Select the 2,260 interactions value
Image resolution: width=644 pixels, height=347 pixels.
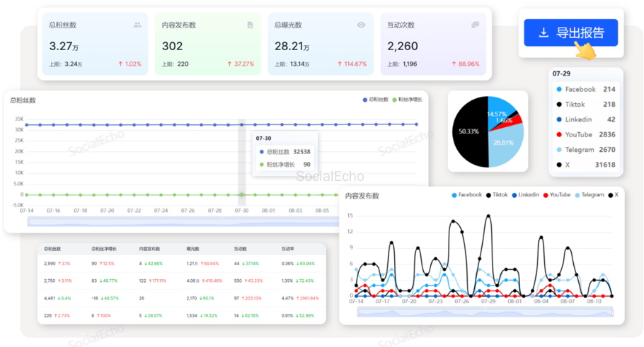(x=403, y=46)
